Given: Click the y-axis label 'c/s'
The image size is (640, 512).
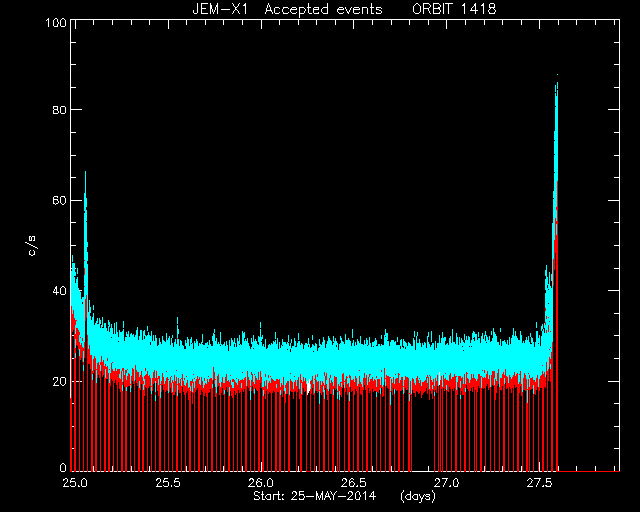Looking at the screenshot, I should (x=32, y=245).
